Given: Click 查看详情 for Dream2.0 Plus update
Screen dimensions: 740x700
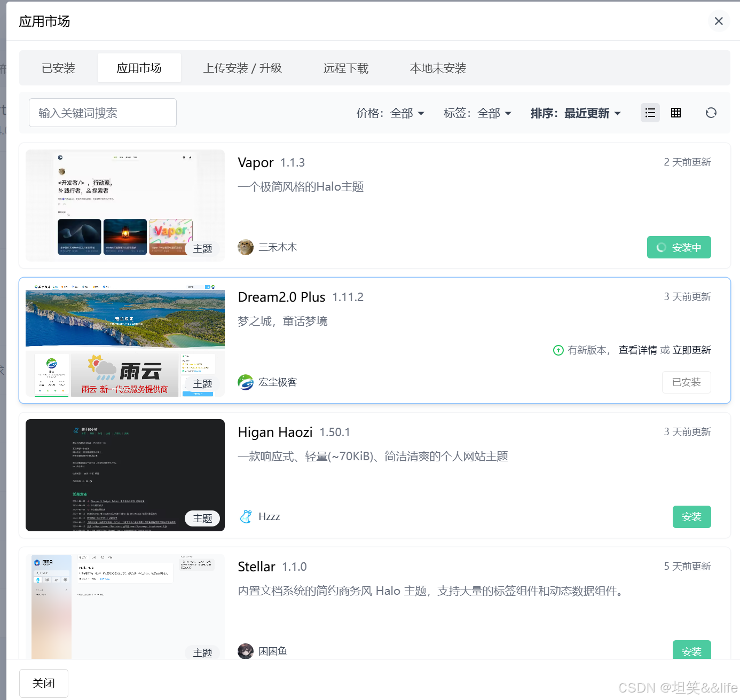Looking at the screenshot, I should coord(637,350).
